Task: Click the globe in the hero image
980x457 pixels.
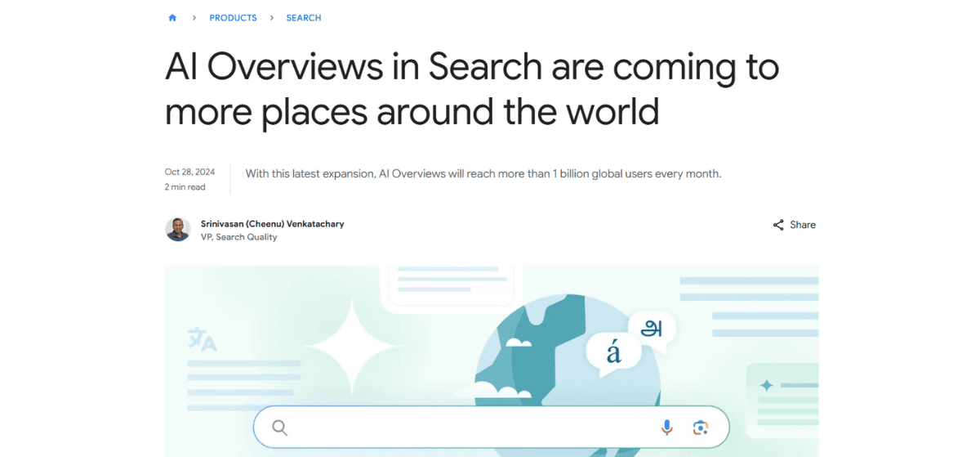Action: coord(568,352)
